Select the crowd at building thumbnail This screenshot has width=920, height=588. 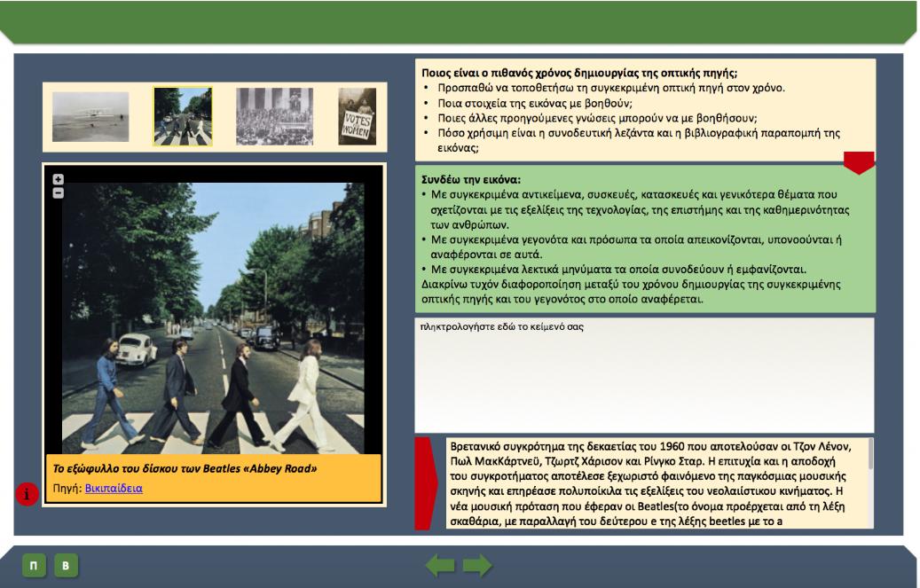pyautogui.click(x=275, y=116)
